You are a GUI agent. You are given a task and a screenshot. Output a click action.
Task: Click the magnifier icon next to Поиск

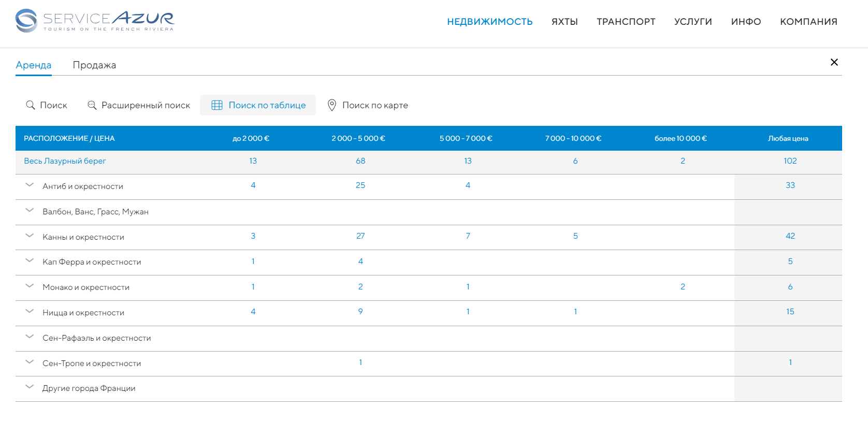[31, 105]
